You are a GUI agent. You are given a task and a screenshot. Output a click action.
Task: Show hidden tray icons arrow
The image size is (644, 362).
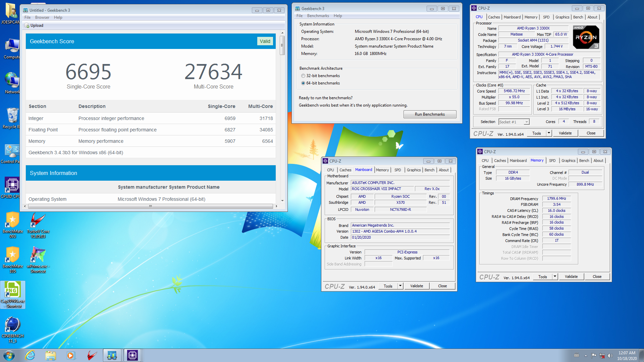[x=586, y=356]
